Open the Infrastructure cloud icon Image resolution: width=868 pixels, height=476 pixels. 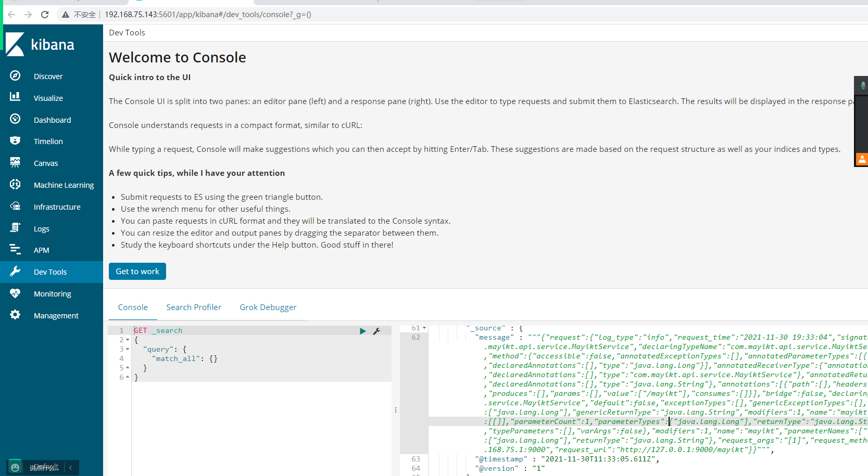coord(15,207)
